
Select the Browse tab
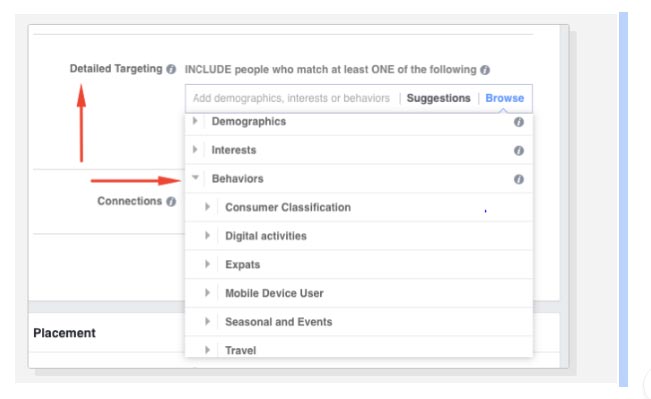tap(504, 98)
